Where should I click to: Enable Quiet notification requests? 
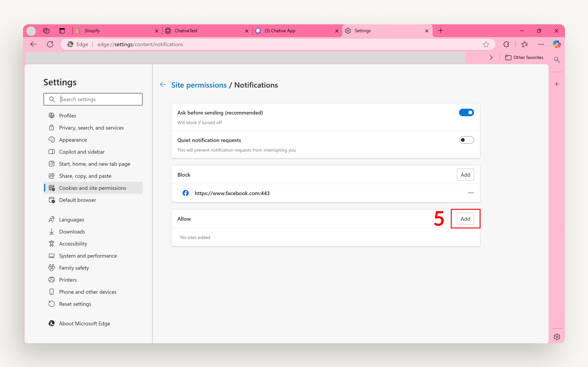tap(466, 140)
